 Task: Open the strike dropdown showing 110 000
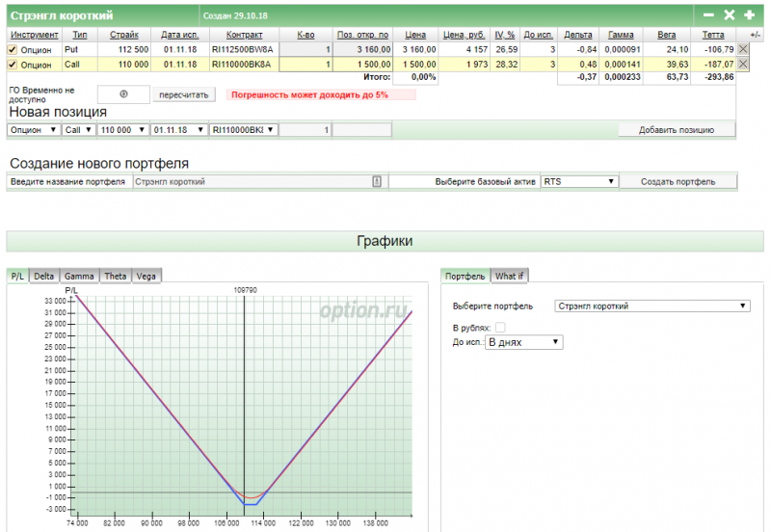coord(122,130)
